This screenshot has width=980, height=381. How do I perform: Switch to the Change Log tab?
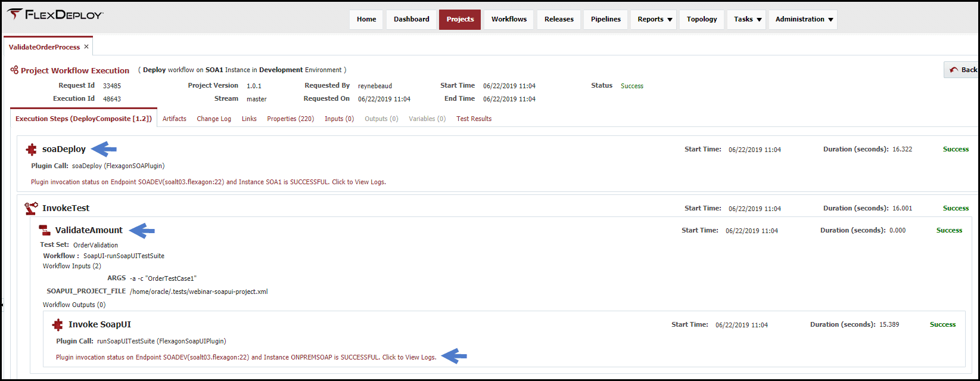pos(214,119)
